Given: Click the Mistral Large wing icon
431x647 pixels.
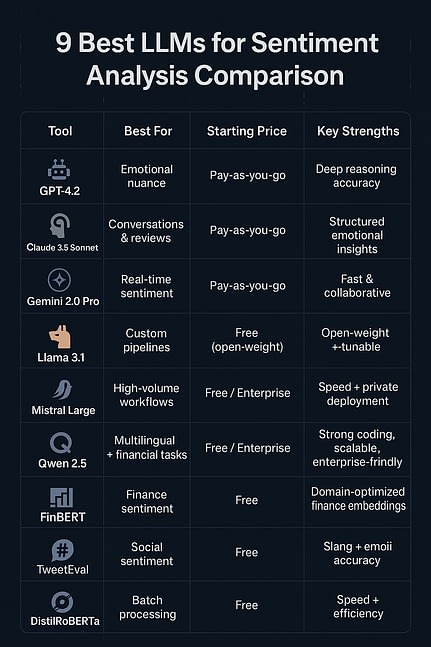Looking at the screenshot, I should pyautogui.click(x=63, y=390).
